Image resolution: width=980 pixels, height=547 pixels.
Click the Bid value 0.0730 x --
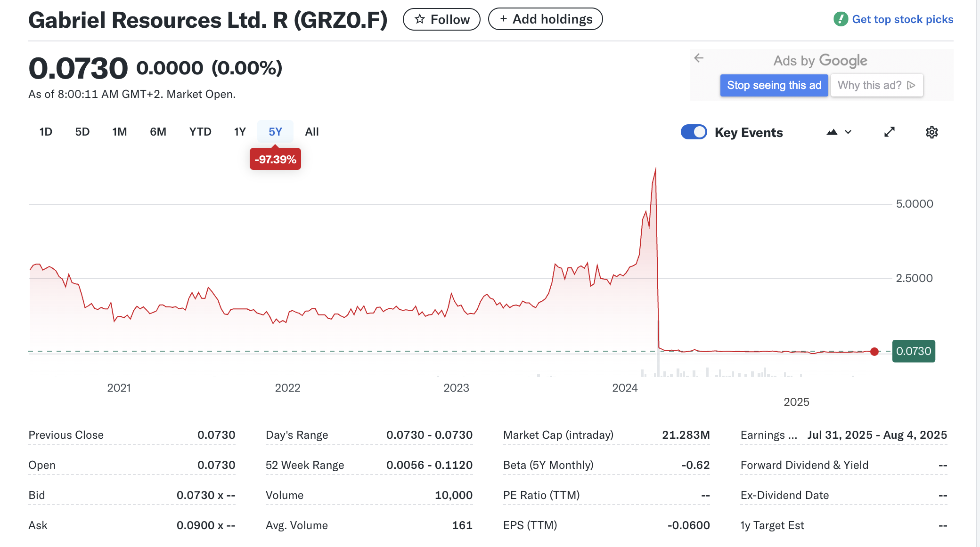tap(206, 495)
